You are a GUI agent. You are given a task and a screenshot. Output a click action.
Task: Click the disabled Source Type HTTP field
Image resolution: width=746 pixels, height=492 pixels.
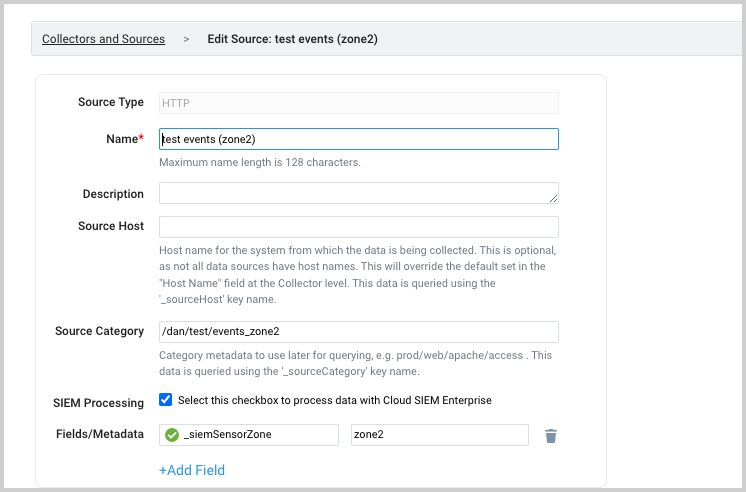tap(358, 103)
